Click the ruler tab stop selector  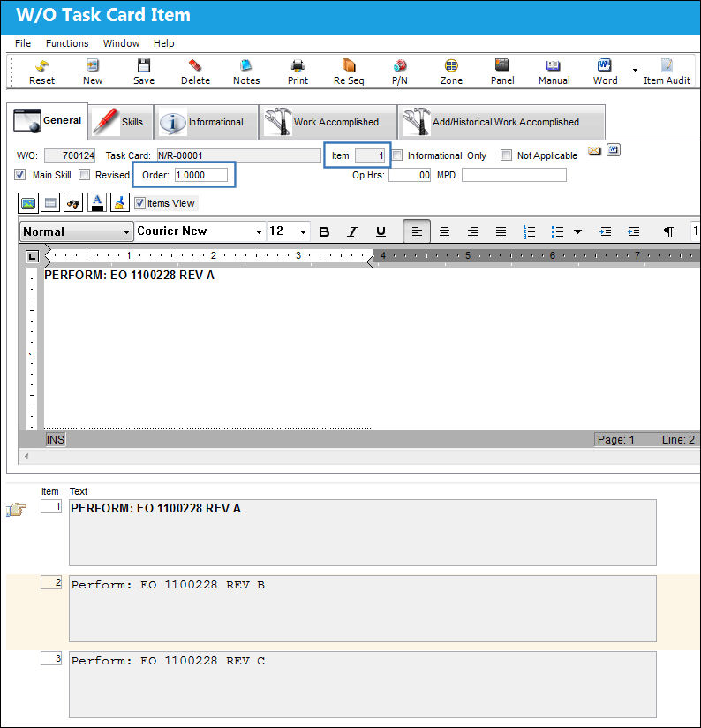pyautogui.click(x=32, y=256)
